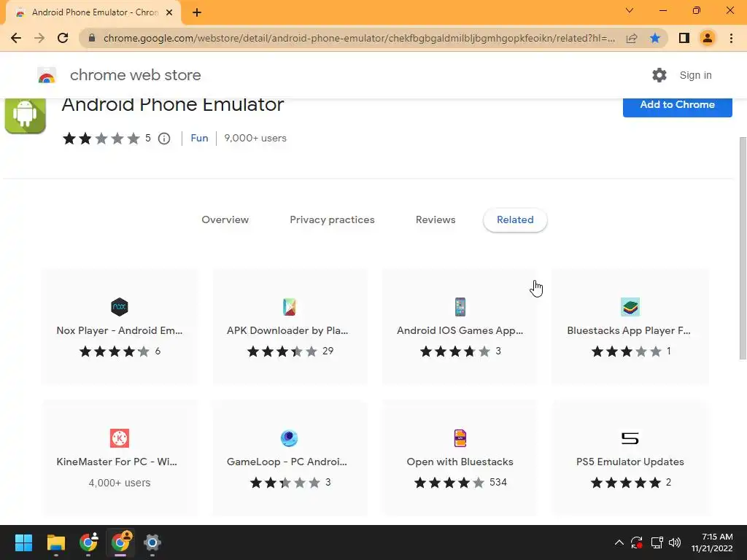Open a new browser tab
This screenshot has height=560, width=747.
pyautogui.click(x=197, y=12)
